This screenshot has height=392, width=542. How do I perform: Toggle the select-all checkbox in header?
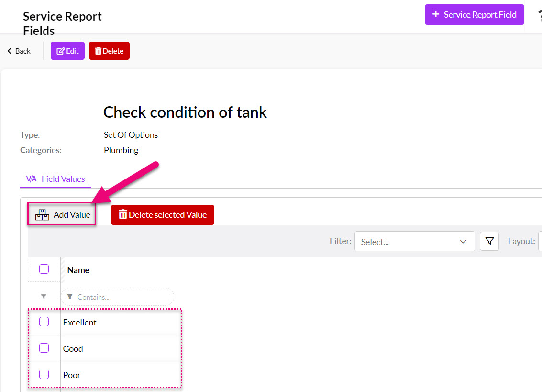(44, 269)
